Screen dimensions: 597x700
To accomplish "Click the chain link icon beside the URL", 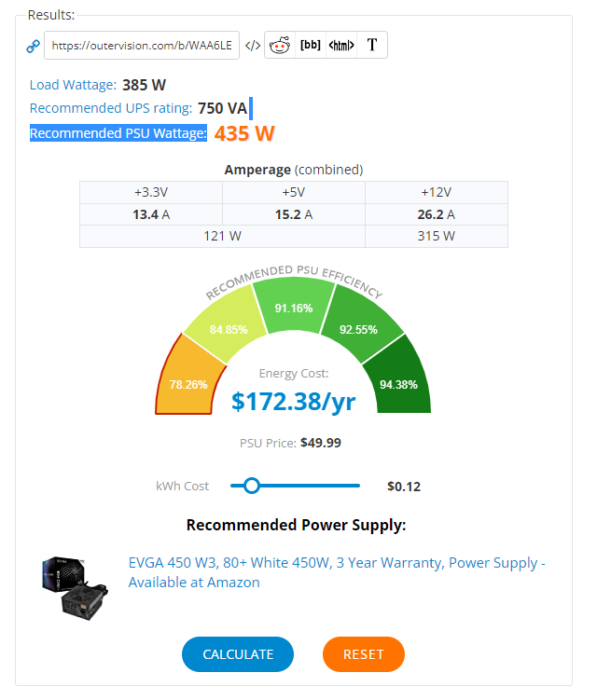I will point(33,46).
